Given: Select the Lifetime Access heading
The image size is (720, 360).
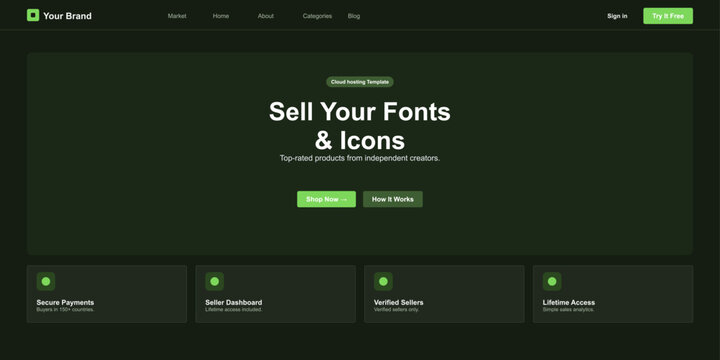Looking at the screenshot, I should click(569, 303).
